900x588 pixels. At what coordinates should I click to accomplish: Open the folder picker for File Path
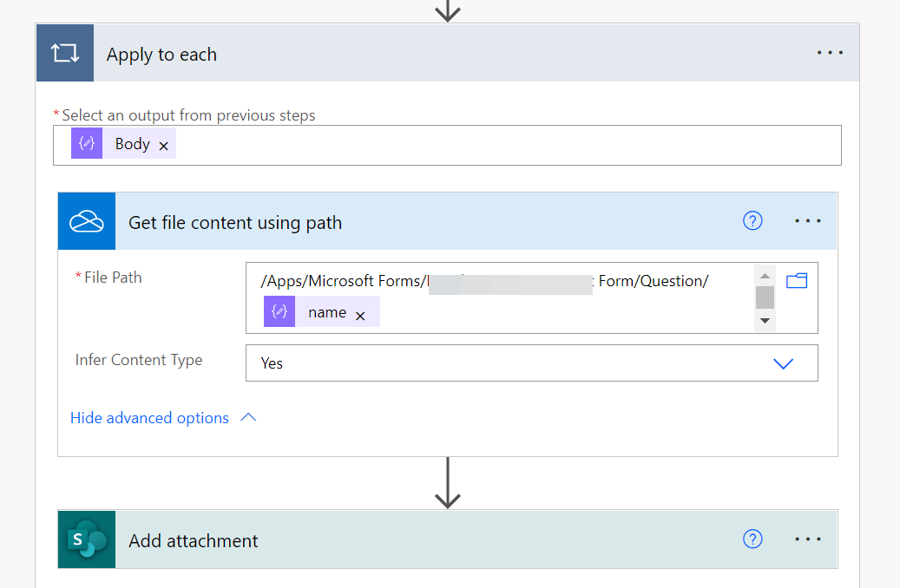tap(797, 280)
